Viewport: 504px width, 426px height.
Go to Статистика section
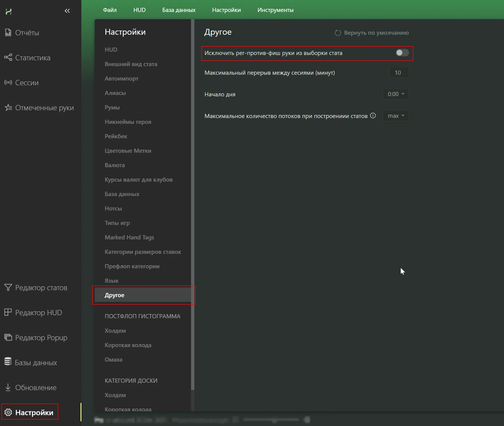click(33, 58)
